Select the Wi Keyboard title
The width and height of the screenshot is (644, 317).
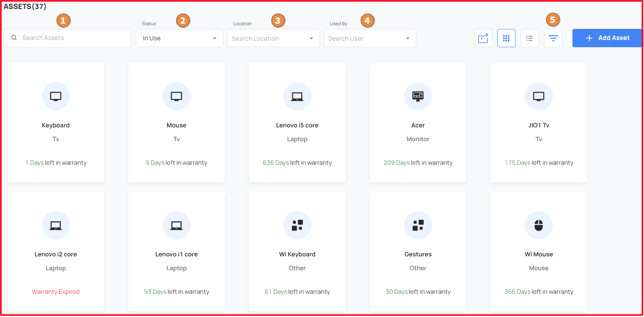[297, 254]
